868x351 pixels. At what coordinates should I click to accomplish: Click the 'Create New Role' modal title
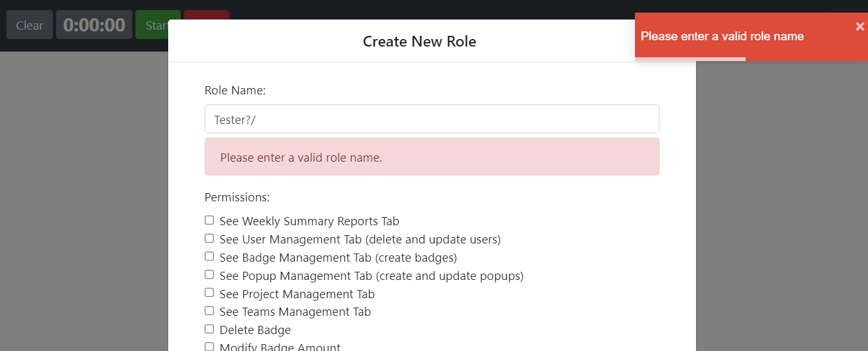[x=420, y=42]
